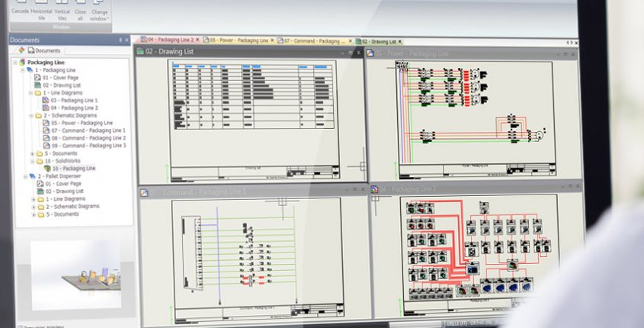The width and height of the screenshot is (644, 328).
Task: Arrange windows with Vertical tiles
Action: pyautogui.click(x=62, y=11)
